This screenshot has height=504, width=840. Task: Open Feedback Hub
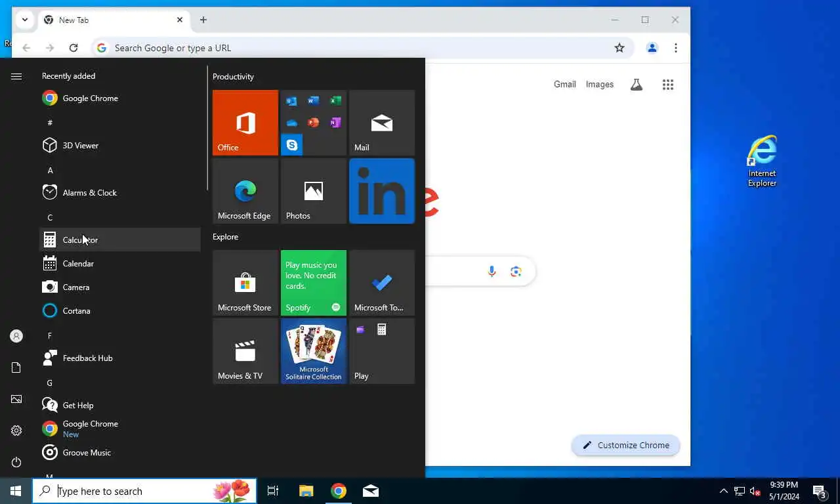120,358
